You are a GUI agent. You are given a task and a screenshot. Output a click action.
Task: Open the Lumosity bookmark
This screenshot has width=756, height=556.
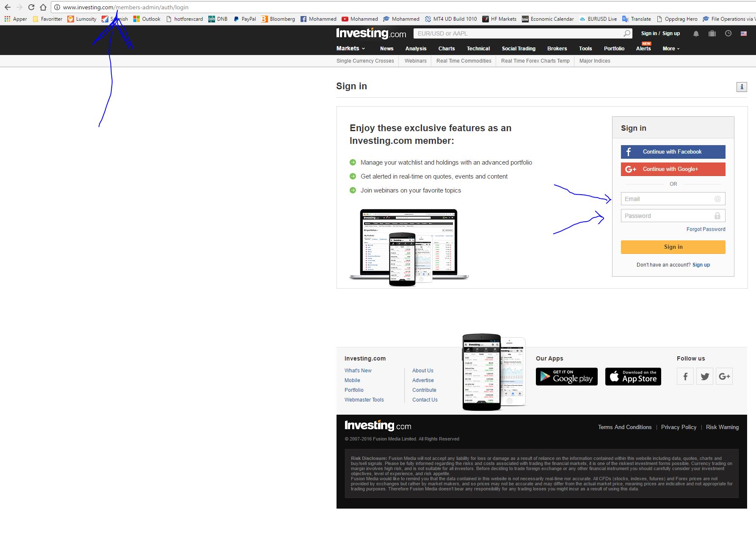82,19
